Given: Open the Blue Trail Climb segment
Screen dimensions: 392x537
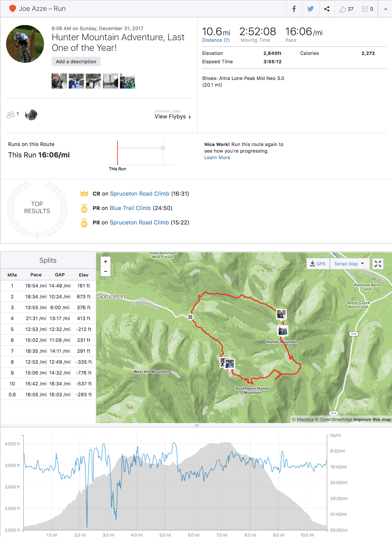Looking at the screenshot, I should point(130,208).
